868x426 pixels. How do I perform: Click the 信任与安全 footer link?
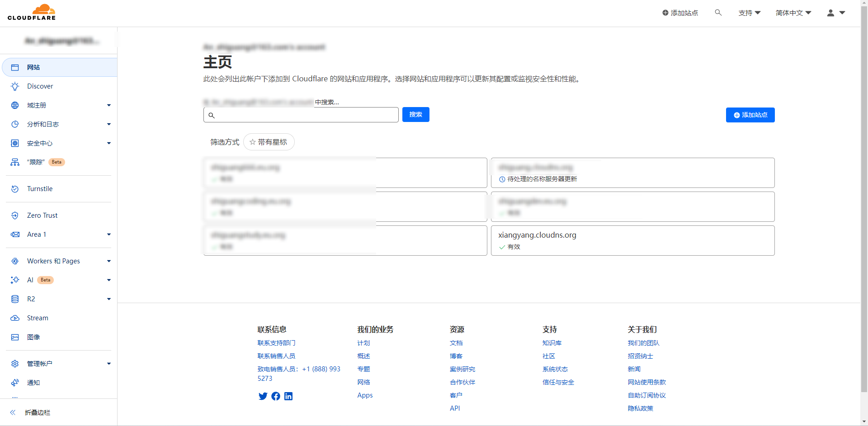558,382
